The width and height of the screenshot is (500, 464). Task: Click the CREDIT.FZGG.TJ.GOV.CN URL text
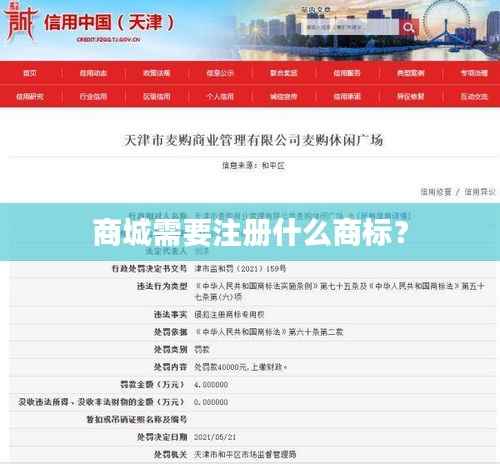click(109, 40)
